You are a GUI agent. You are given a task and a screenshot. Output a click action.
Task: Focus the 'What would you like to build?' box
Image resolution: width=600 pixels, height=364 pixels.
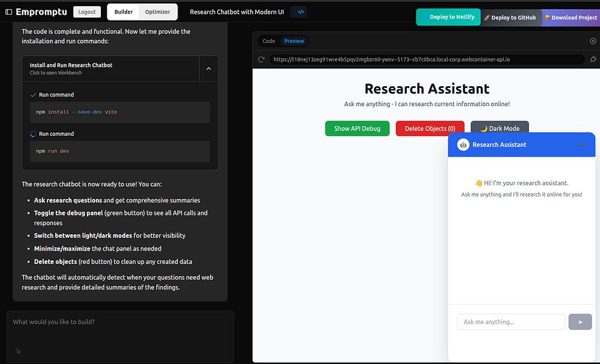pos(120,337)
